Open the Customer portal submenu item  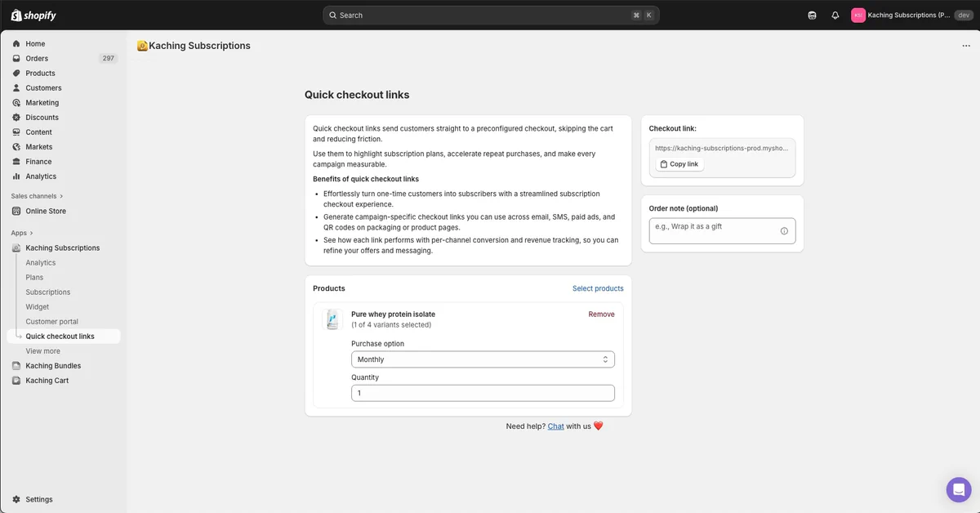[52, 322]
